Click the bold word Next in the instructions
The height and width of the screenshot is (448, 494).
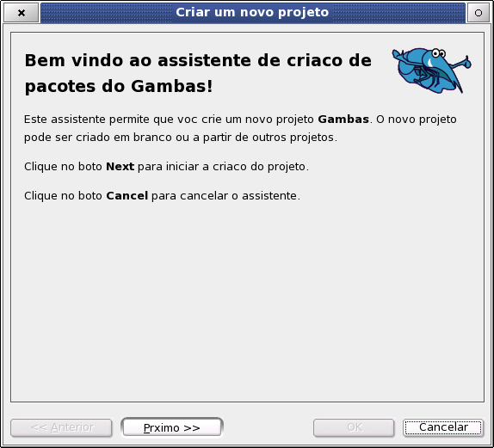(120, 166)
